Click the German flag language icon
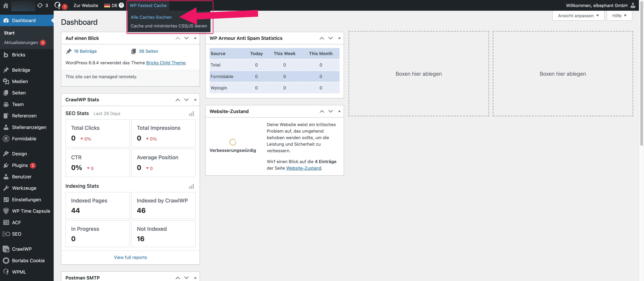Image resolution: width=644 pixels, height=281 pixels. coord(107,5)
